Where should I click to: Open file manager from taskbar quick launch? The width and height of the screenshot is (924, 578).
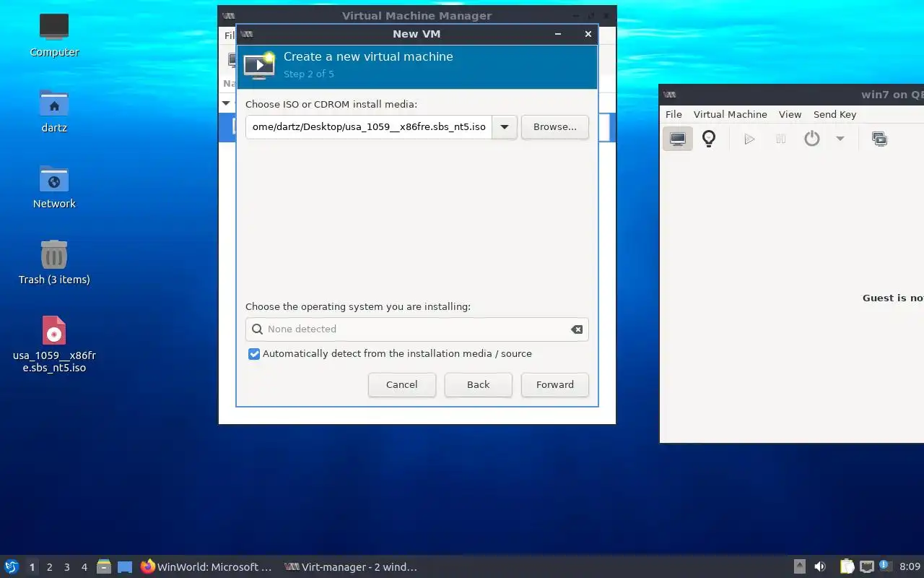pyautogui.click(x=104, y=567)
